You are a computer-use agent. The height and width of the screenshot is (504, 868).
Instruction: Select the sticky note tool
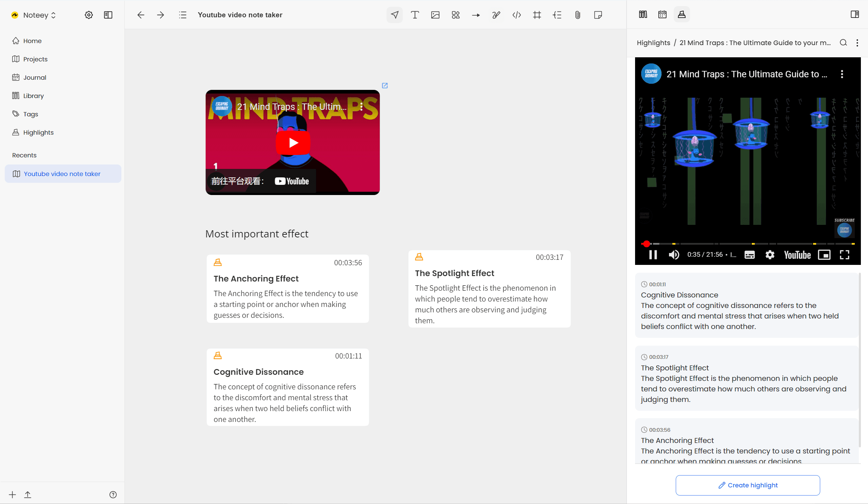pos(598,15)
